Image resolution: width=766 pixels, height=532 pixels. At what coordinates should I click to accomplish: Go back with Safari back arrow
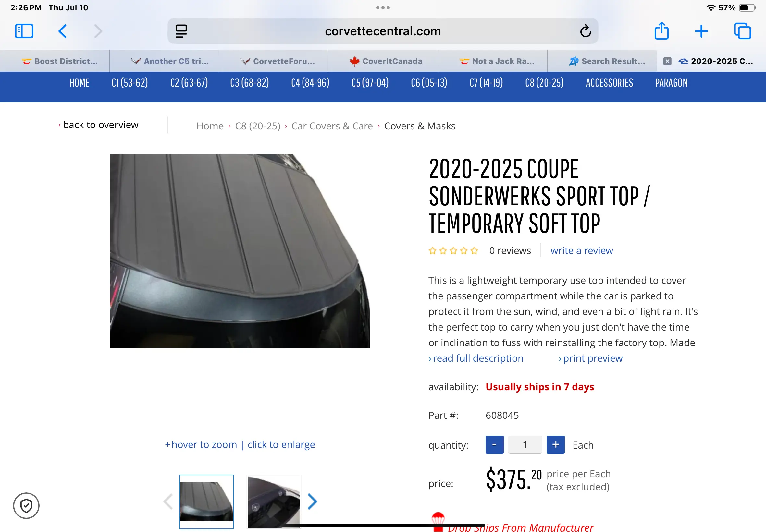[63, 31]
